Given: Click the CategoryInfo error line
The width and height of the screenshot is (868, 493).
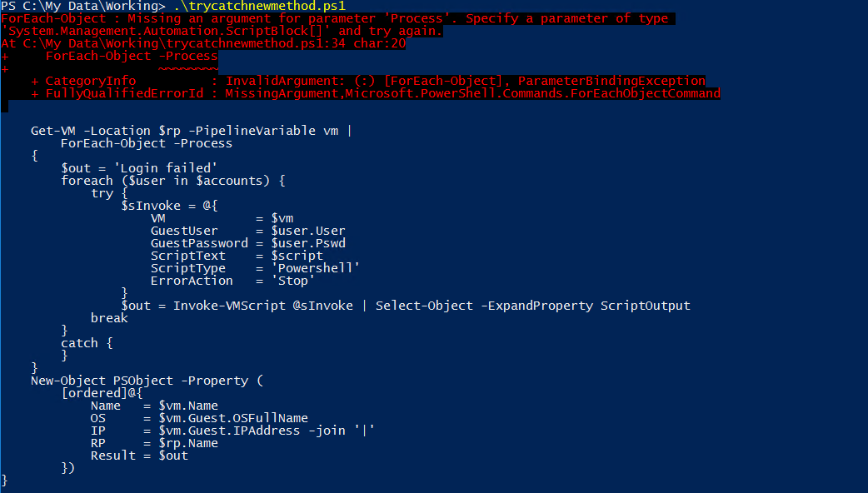Looking at the screenshot, I should (368, 81).
